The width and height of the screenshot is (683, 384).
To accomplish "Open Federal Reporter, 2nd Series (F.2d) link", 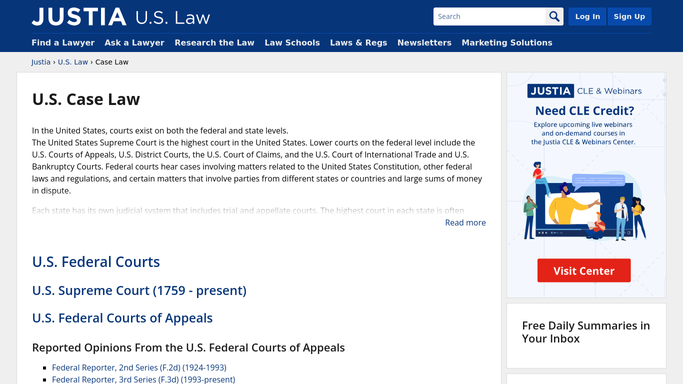I will point(139,367).
